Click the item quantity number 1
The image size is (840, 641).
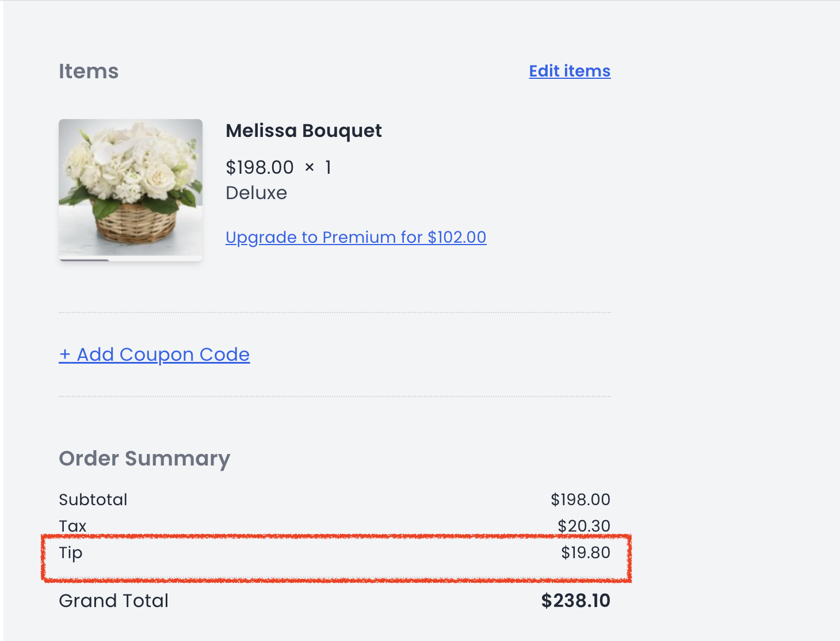(x=328, y=167)
